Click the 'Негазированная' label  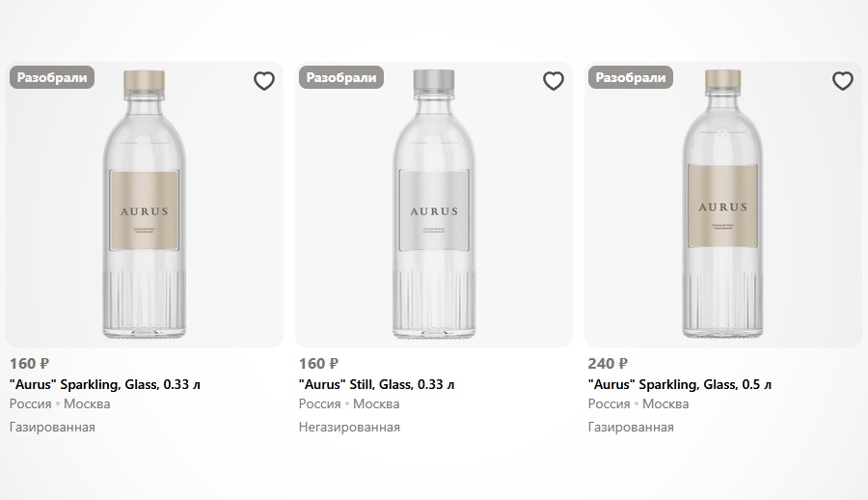[349, 427]
